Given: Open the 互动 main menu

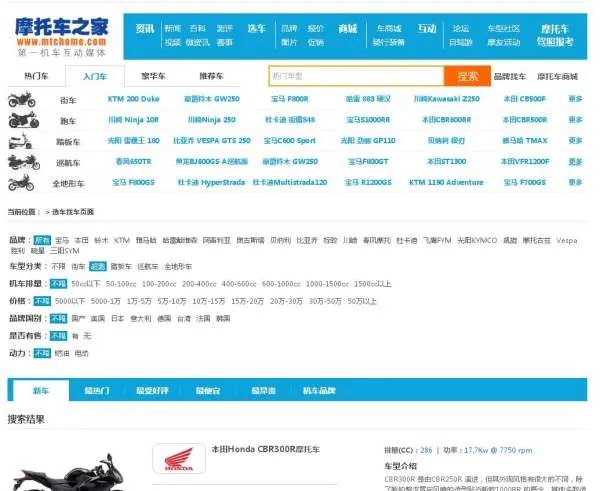Looking at the screenshot, I should coord(427,29).
